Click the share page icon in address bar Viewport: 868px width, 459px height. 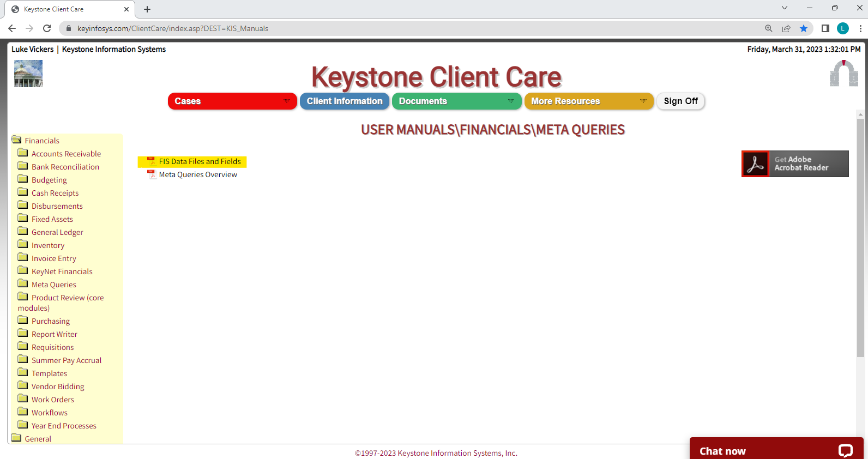pos(786,28)
